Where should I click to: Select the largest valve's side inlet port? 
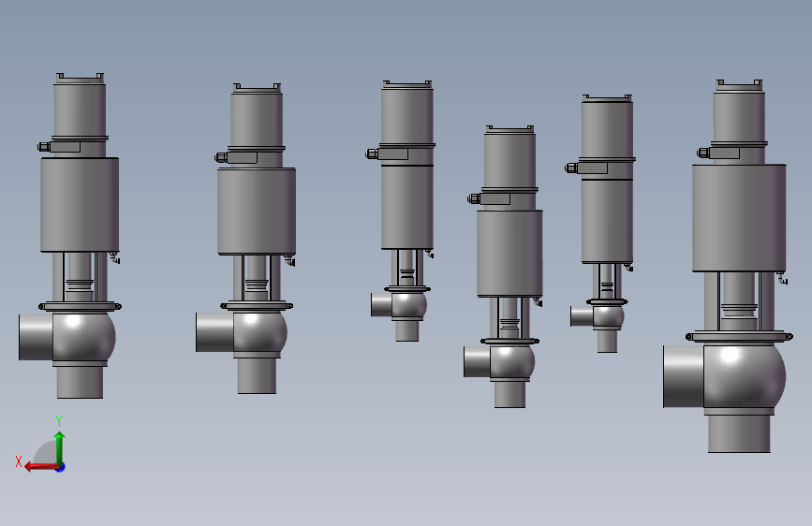tap(684, 376)
